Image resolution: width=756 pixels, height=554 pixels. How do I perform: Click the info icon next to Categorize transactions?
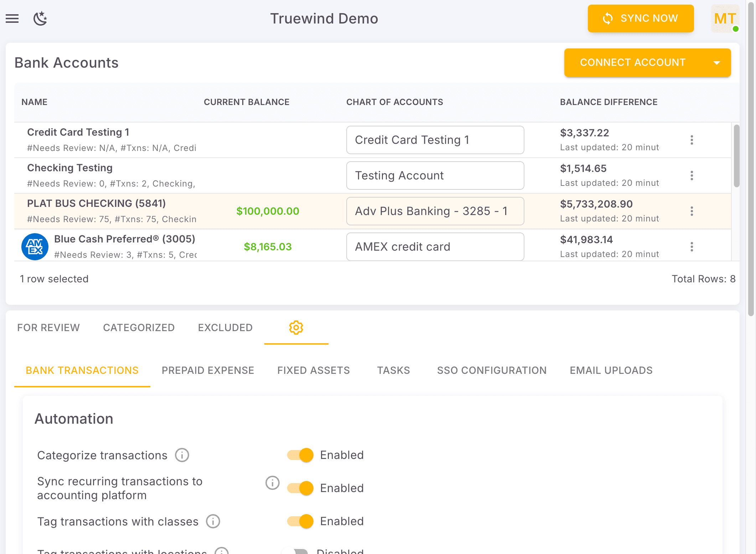(182, 455)
